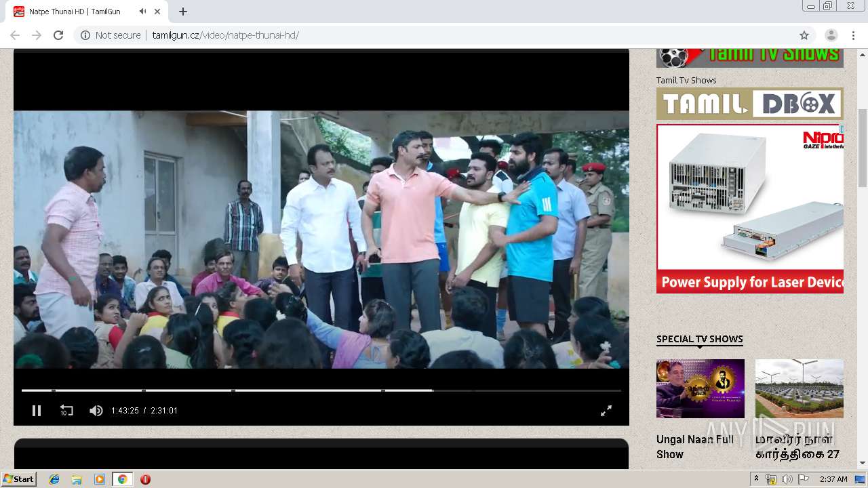This screenshot has height=488, width=868.
Task: Open the Action Center flag icon
Action: (803, 479)
